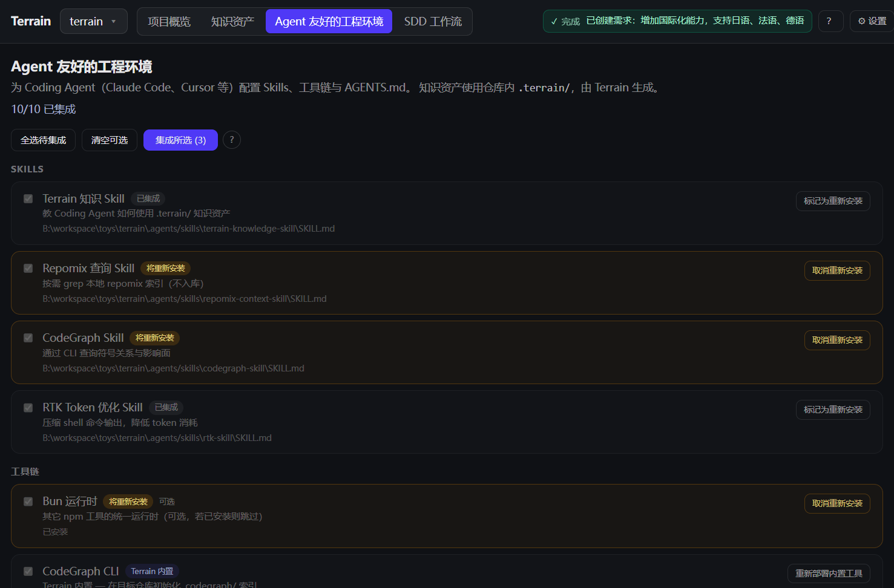Click the repomix-context-skill SKILL.md path
The height and width of the screenshot is (588, 894).
185,299
